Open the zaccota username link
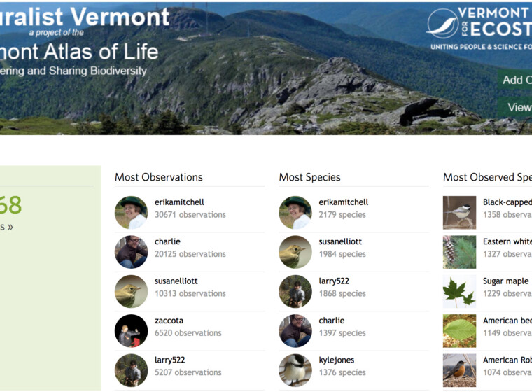This screenshot has width=532, height=392. pos(169,321)
